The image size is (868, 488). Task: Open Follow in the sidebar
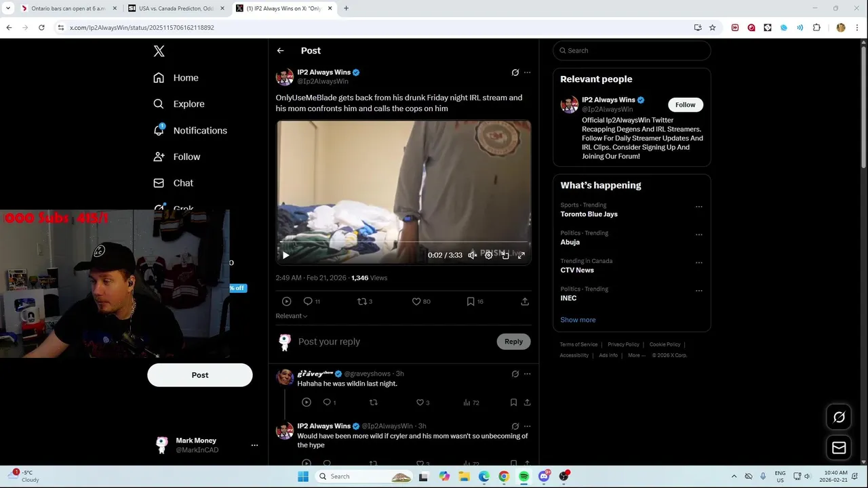[x=177, y=157]
